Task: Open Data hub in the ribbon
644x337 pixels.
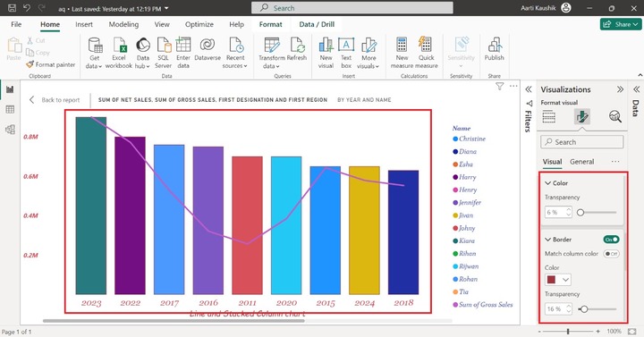Action: point(142,53)
